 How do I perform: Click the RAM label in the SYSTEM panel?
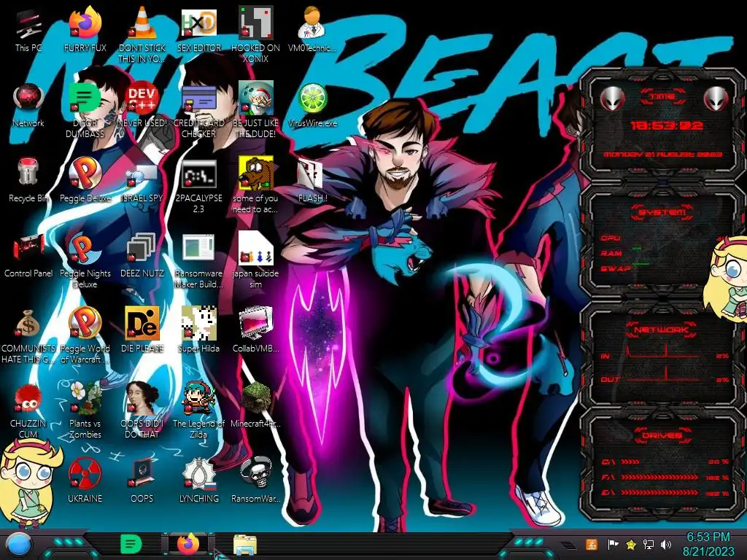pyautogui.click(x=611, y=253)
